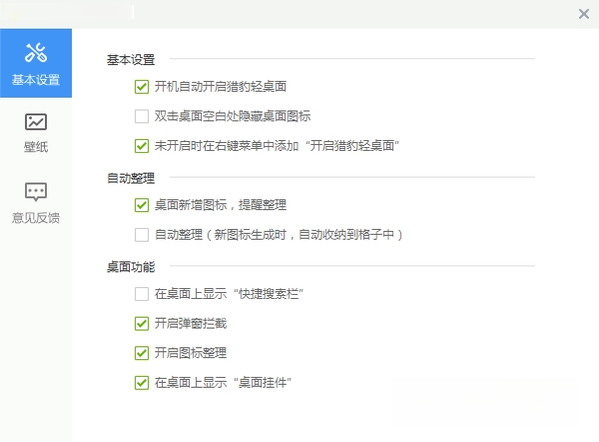This screenshot has width=599, height=442.
Task: Disable 开启弹窗拦截 checkbox
Action: click(142, 324)
